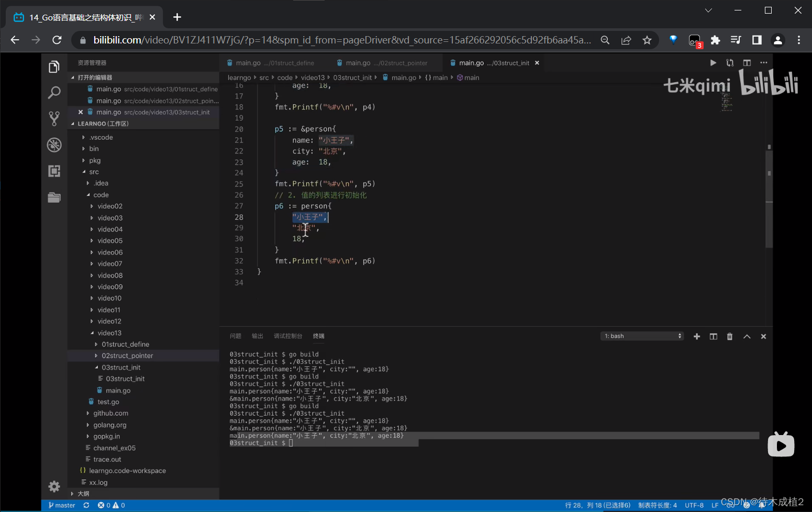The image size is (812, 512).
Task: Split the terminal panel
Action: pos(713,337)
